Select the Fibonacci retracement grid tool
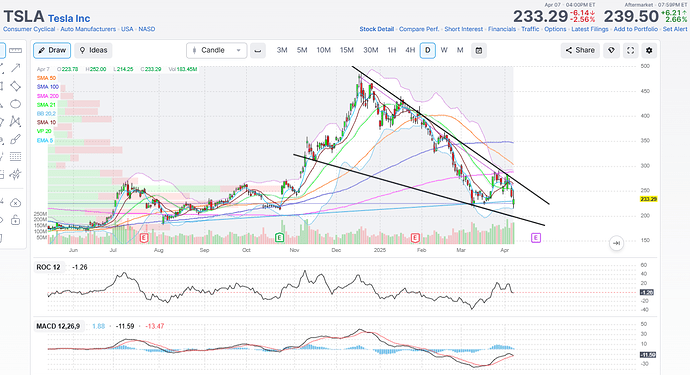Image resolution: width=690 pixels, height=375 pixels. [15, 157]
